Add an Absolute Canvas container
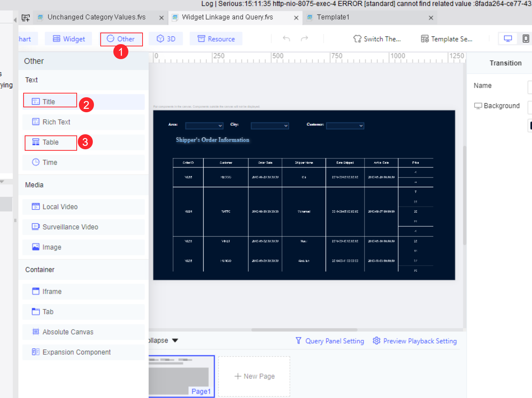The image size is (532, 398). [x=83, y=332]
